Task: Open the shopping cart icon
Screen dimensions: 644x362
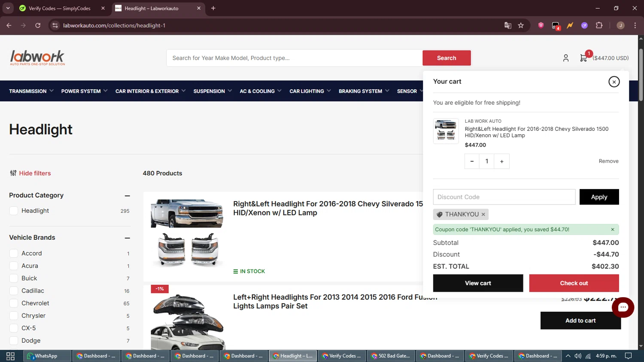Action: pos(583,58)
